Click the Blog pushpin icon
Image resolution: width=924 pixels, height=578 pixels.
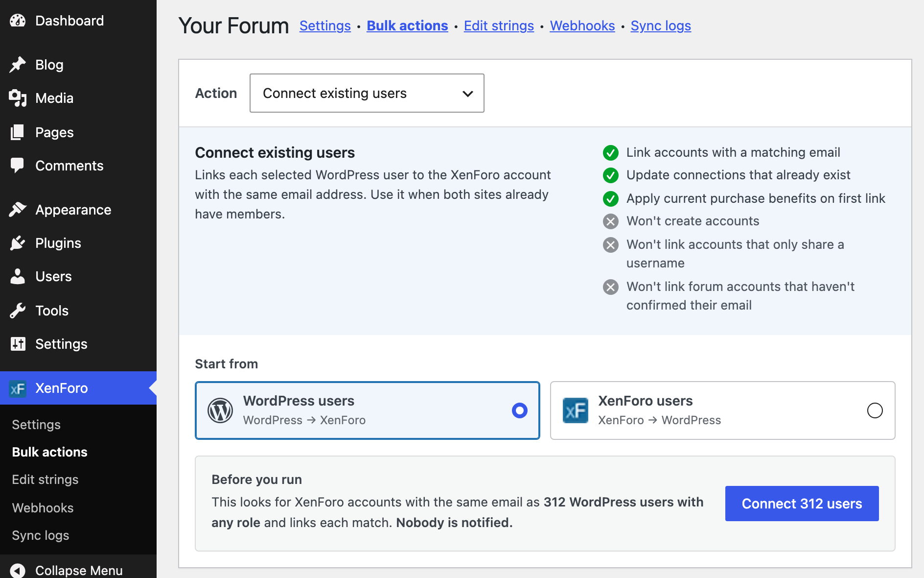coord(18,65)
